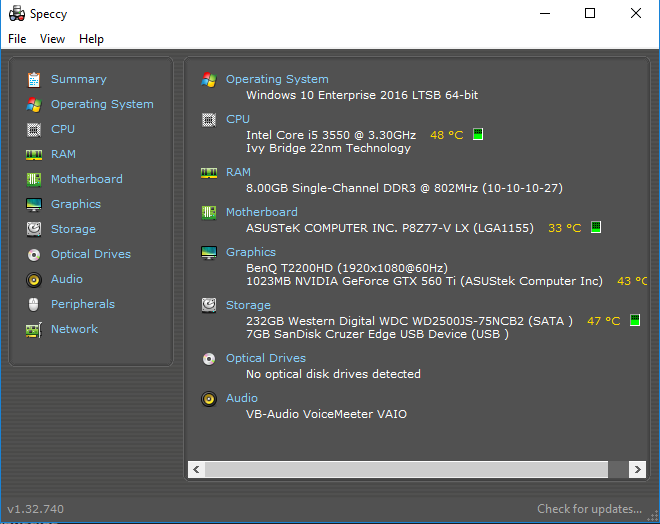Click the left arrow of horizontal scrollbar
The width and height of the screenshot is (660, 524).
pyautogui.click(x=196, y=469)
